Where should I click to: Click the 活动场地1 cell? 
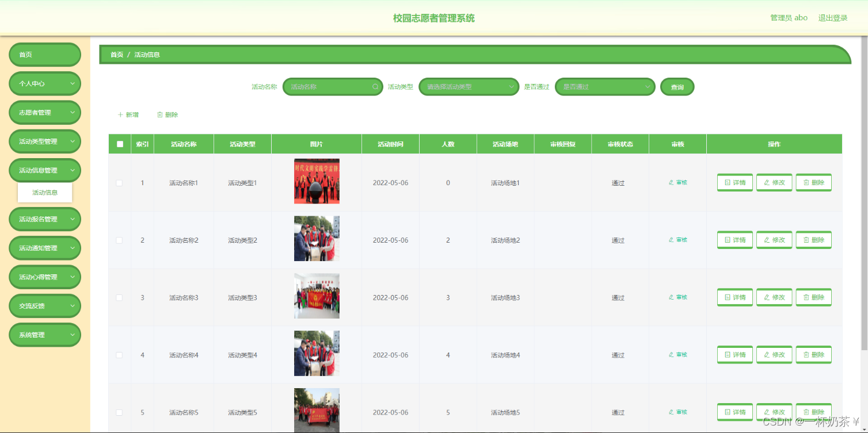pyautogui.click(x=505, y=183)
